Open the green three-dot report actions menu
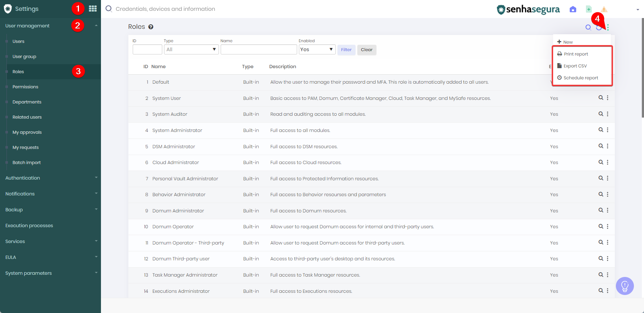 [x=608, y=27]
